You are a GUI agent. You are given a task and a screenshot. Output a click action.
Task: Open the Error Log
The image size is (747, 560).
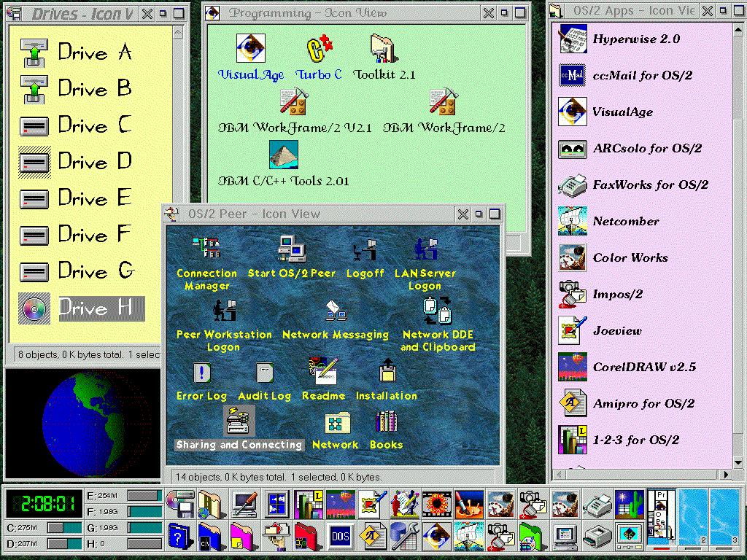coord(201,373)
